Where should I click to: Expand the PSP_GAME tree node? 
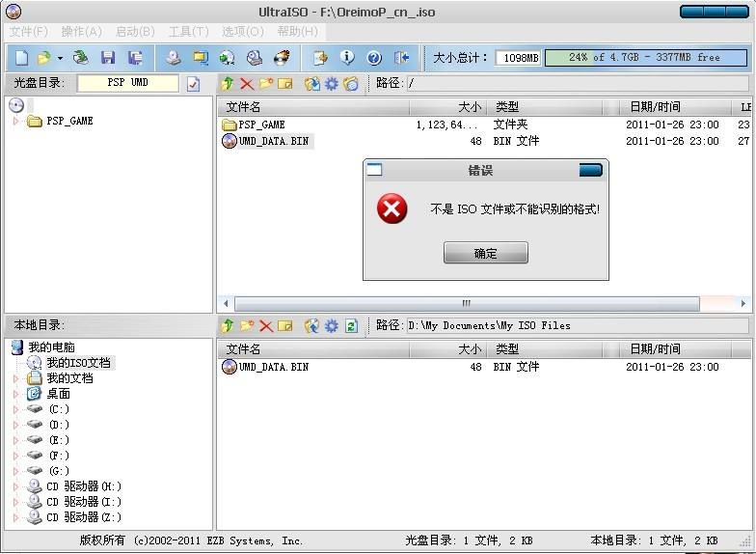(15, 122)
